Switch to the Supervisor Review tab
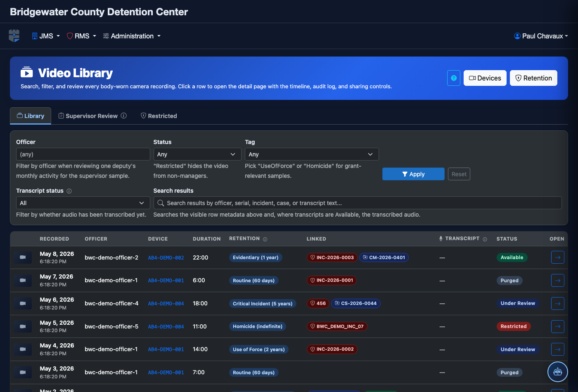This screenshot has width=578, height=392. point(92,116)
